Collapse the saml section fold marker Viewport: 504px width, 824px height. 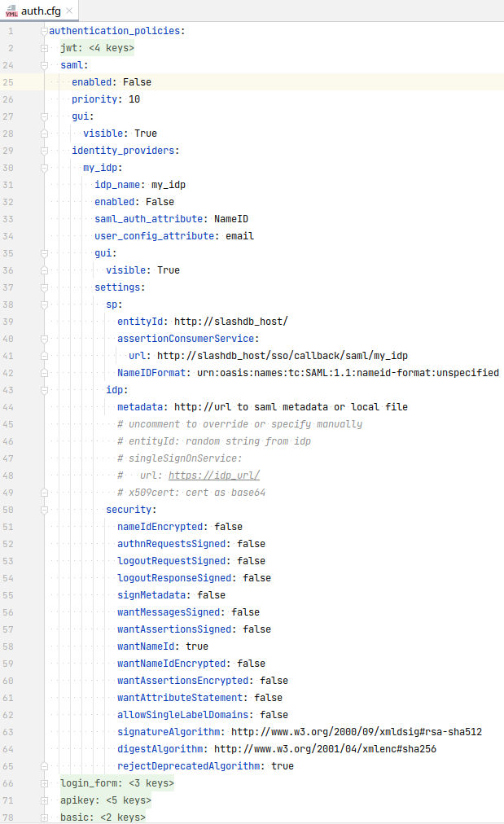(x=44, y=65)
